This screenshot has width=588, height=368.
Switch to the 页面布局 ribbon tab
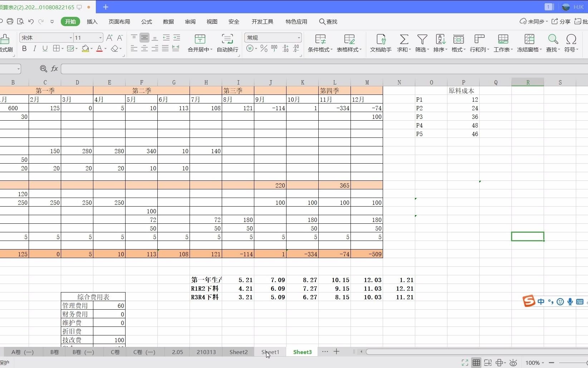click(119, 21)
